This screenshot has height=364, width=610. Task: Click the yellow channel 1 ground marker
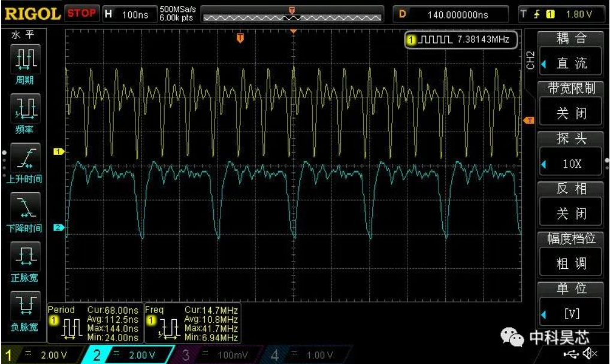[58, 151]
